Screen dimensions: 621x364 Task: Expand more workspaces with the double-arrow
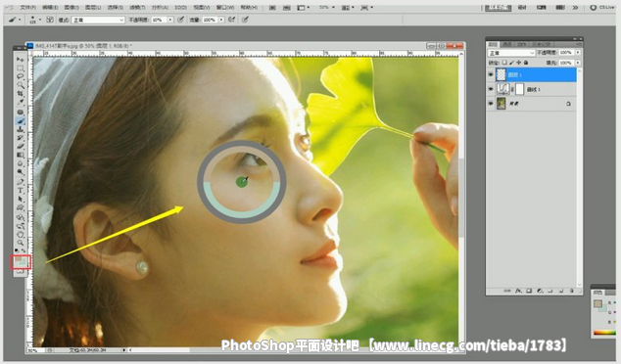pyautogui.click(x=576, y=8)
